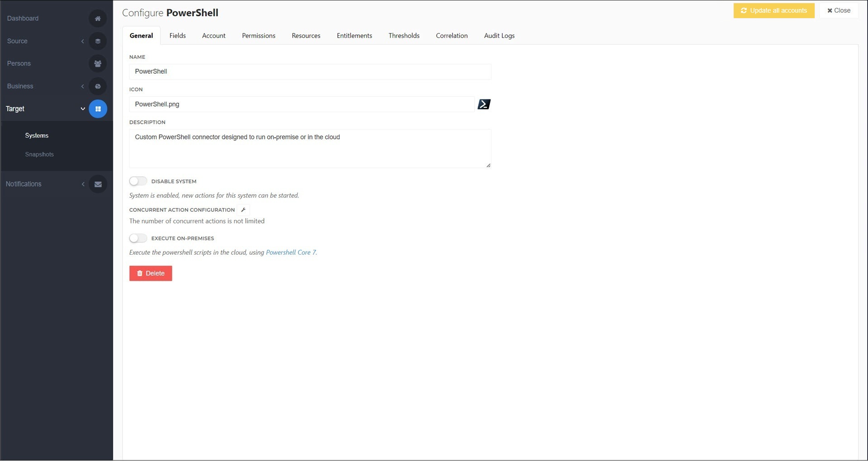The height and width of the screenshot is (461, 868).
Task: Click the 'CONCURRENT ACTION CONFIGURATION' label
Action: (x=182, y=210)
